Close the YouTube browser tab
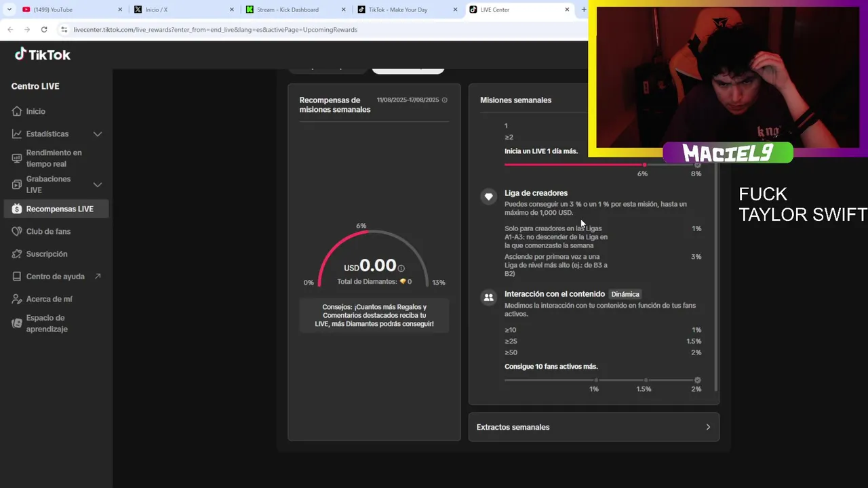This screenshot has width=868, height=488. 120,9
